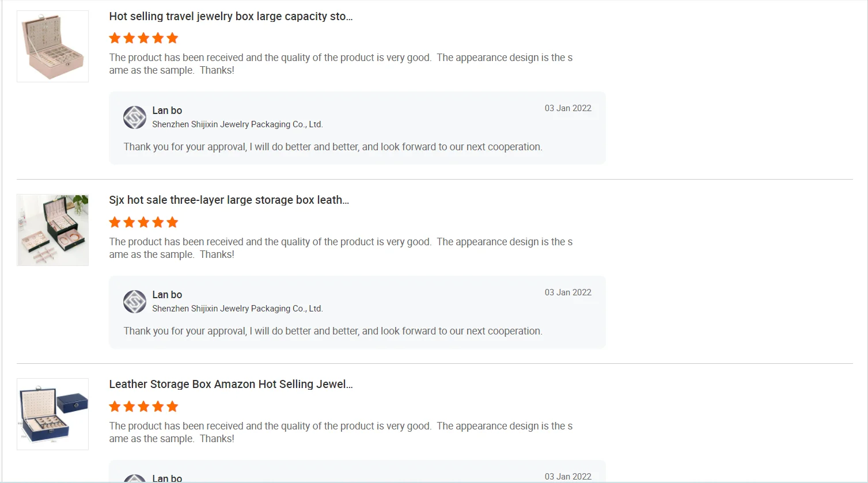The width and height of the screenshot is (868, 483).
Task: Open the "Sjx hot sale three-layer" product title
Action: point(229,200)
